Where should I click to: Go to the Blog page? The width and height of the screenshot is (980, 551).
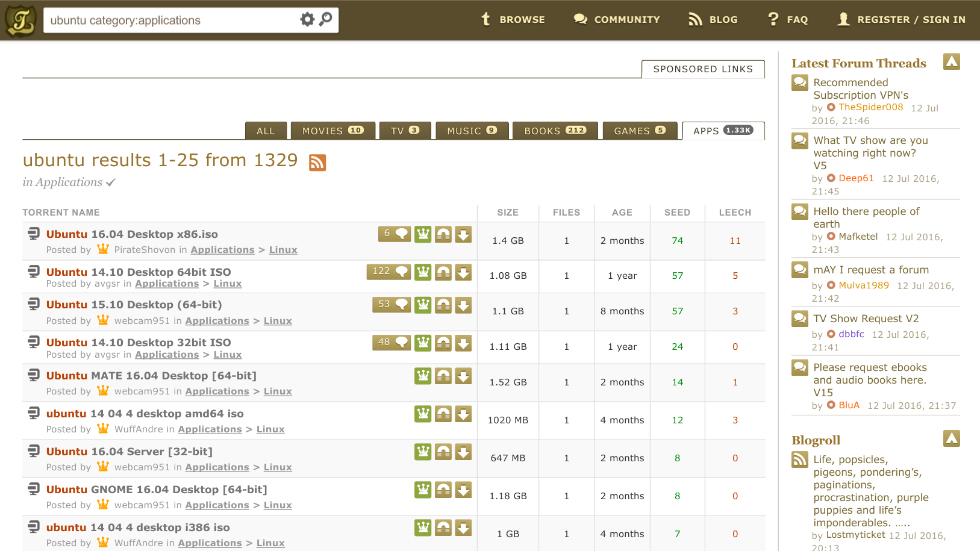click(713, 19)
